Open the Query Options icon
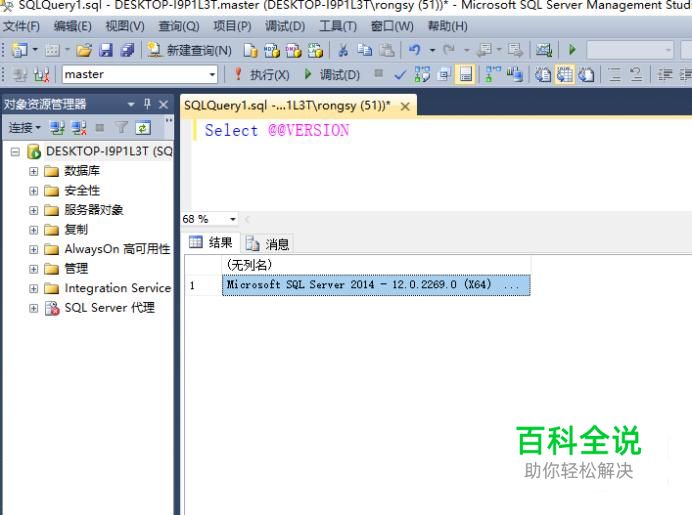 [444, 75]
